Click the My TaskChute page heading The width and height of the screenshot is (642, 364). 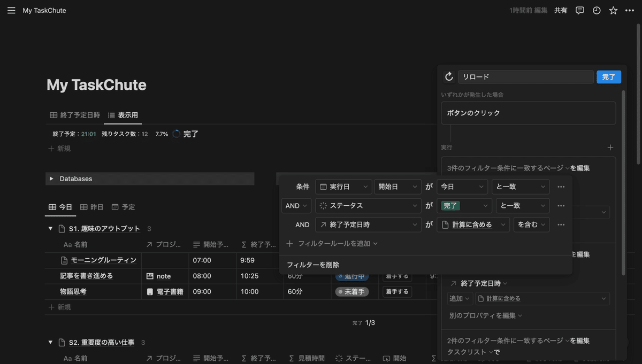pyautogui.click(x=96, y=85)
